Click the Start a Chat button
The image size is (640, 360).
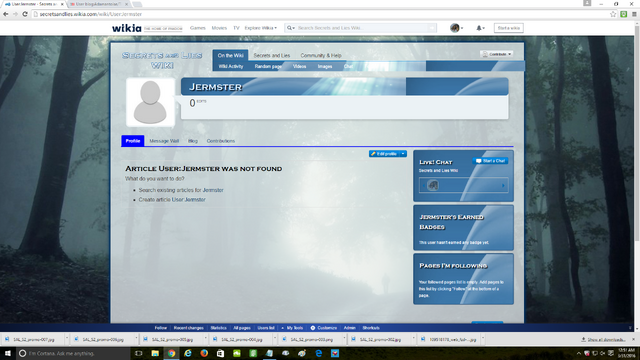coord(490,161)
